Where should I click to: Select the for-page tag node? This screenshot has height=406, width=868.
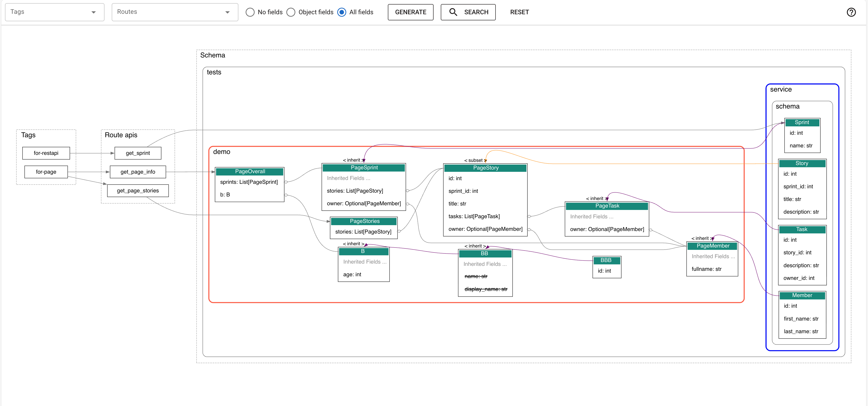(x=46, y=172)
